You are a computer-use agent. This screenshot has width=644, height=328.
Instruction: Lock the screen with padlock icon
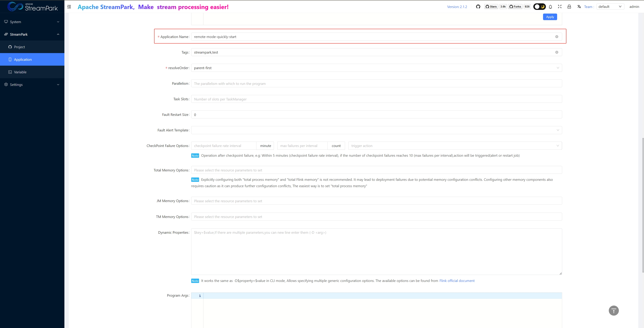pos(569,7)
